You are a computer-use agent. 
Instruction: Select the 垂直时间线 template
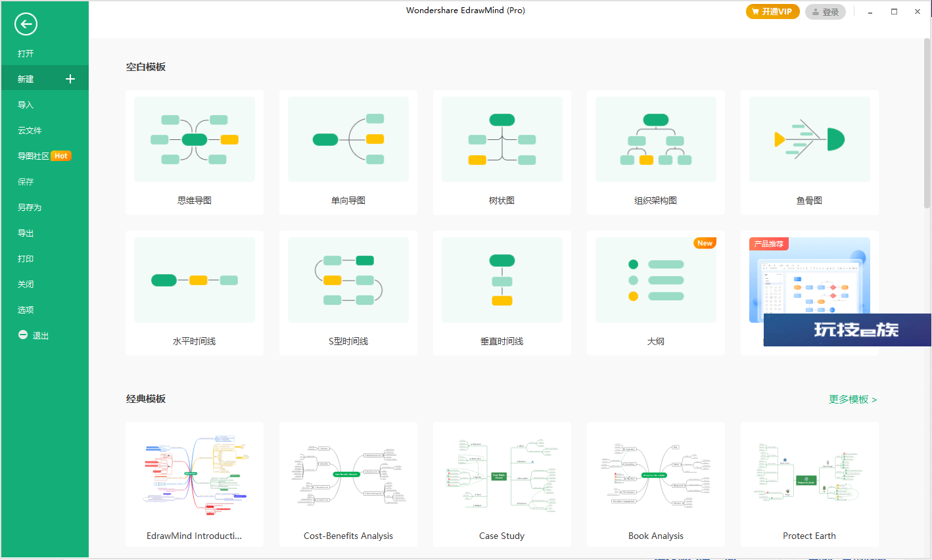(x=502, y=293)
